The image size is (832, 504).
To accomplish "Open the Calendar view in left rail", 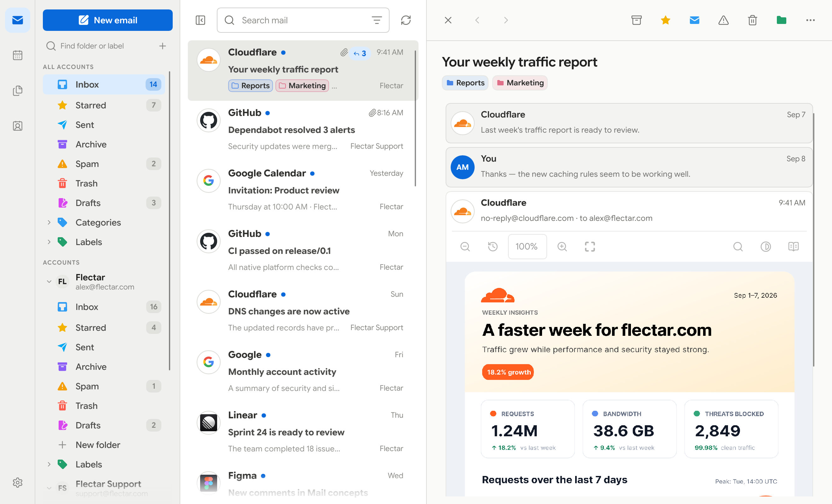I will pos(18,55).
